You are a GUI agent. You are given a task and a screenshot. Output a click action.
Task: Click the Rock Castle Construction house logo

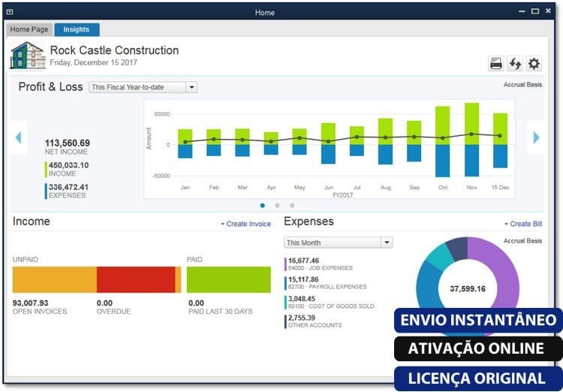(28, 56)
